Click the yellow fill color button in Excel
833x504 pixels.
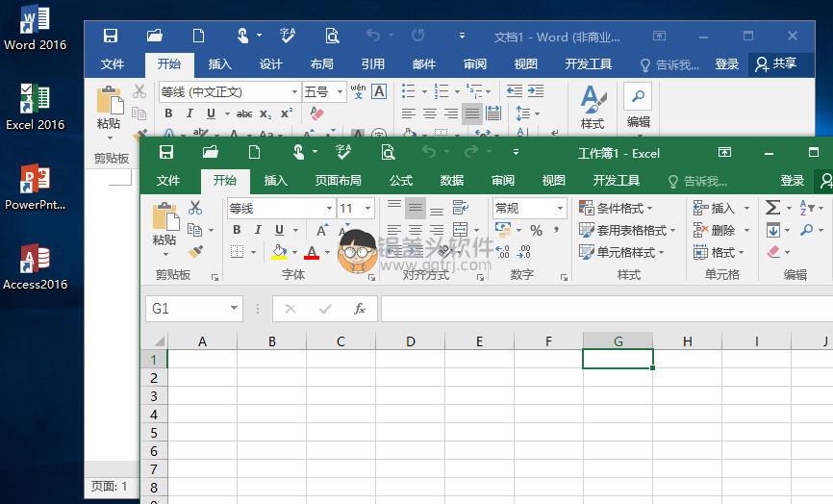(x=279, y=252)
